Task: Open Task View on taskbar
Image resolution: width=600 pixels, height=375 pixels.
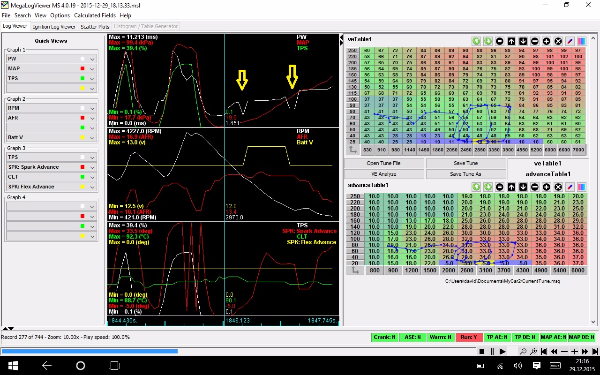Action: pos(114,365)
